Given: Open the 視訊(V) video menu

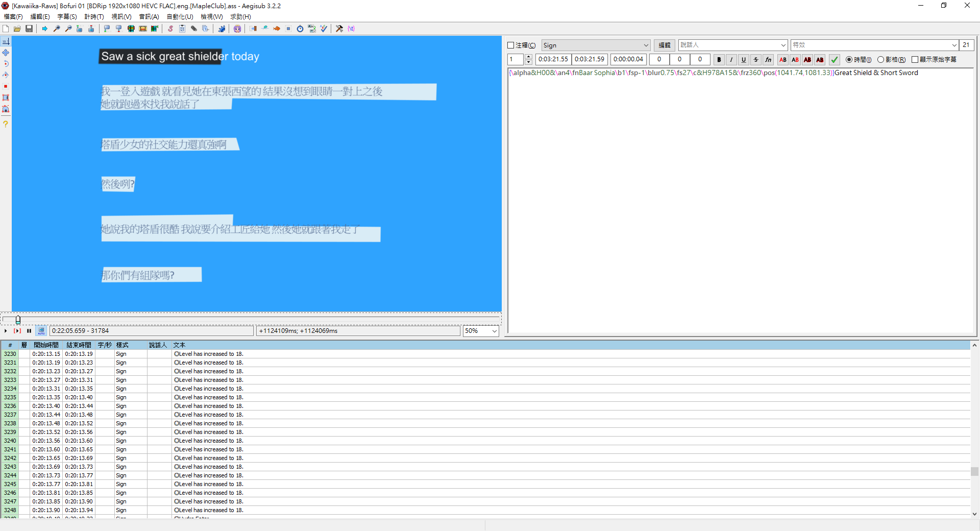Looking at the screenshot, I should pos(121,17).
